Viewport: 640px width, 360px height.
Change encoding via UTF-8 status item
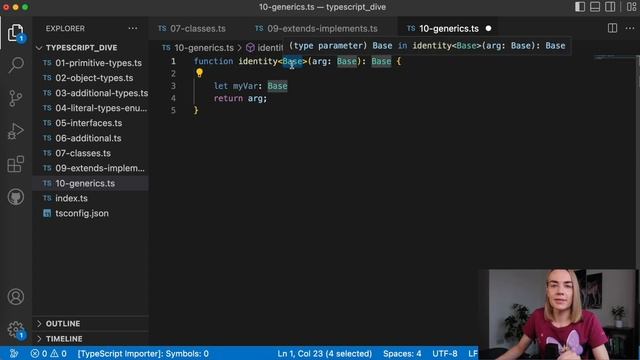pyautogui.click(x=444, y=353)
